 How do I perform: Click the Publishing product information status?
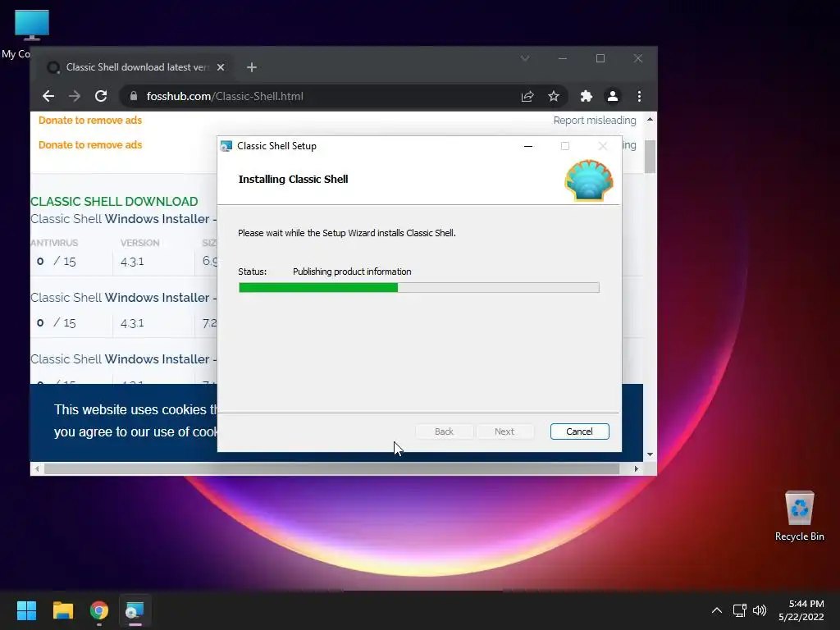[x=352, y=272]
